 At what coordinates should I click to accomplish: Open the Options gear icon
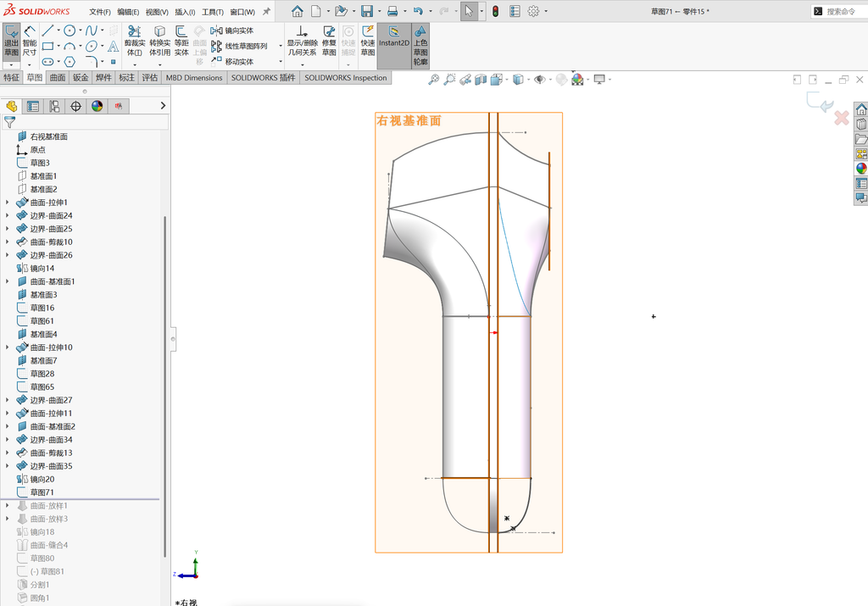pyautogui.click(x=534, y=11)
